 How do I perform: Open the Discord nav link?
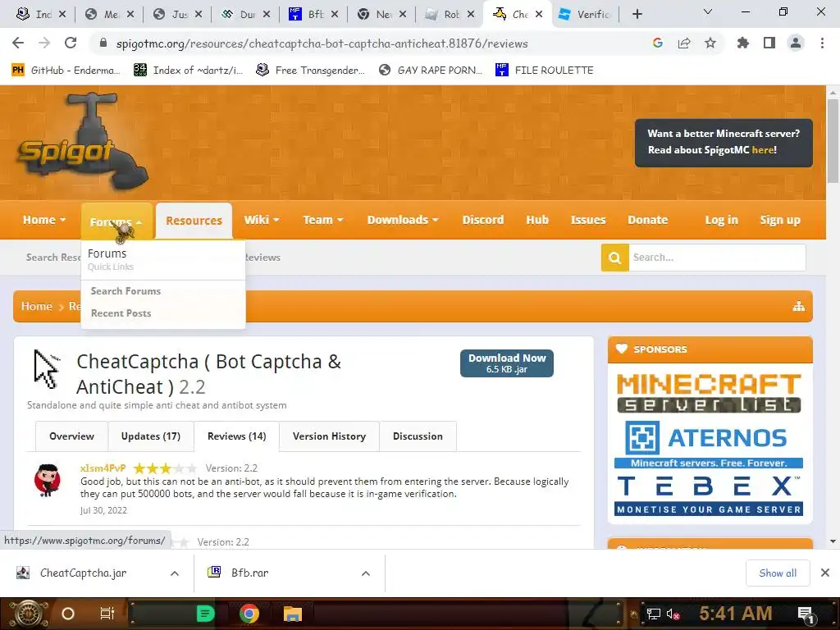482,220
